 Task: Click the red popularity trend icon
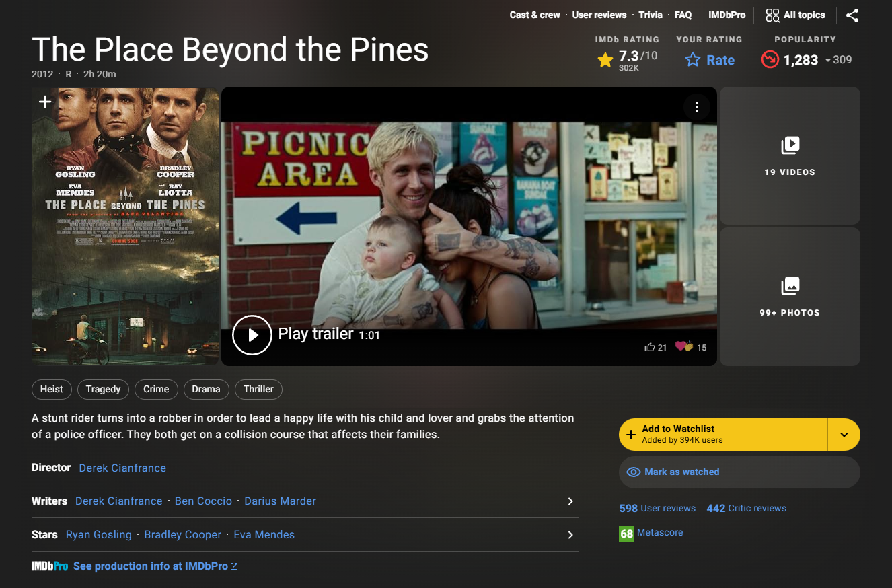pyautogui.click(x=770, y=59)
